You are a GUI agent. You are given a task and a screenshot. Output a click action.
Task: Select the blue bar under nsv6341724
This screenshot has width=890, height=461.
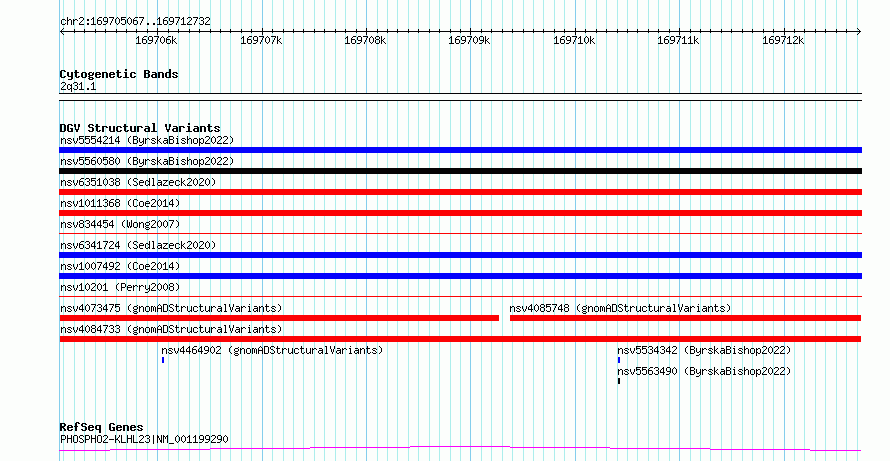(460, 255)
